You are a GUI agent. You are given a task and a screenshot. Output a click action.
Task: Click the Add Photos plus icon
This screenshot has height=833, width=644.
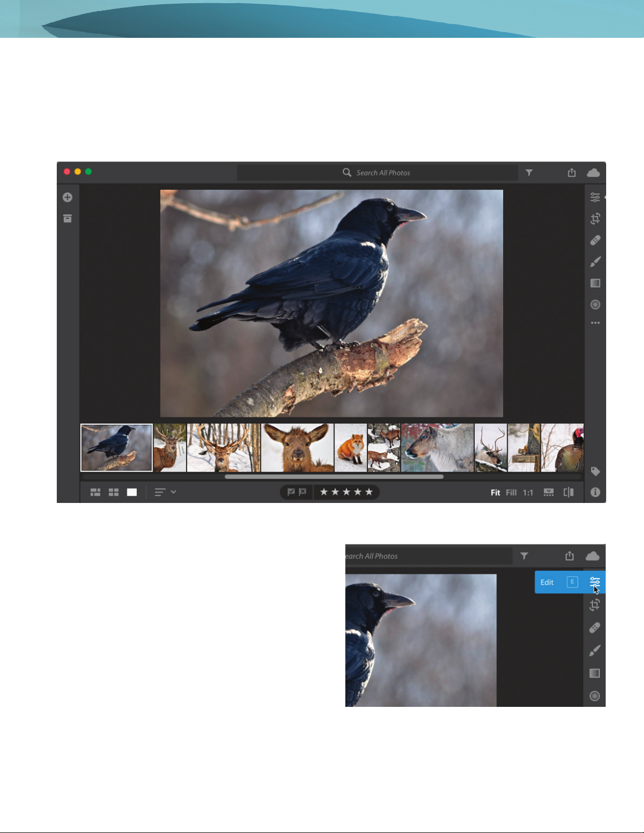67,198
